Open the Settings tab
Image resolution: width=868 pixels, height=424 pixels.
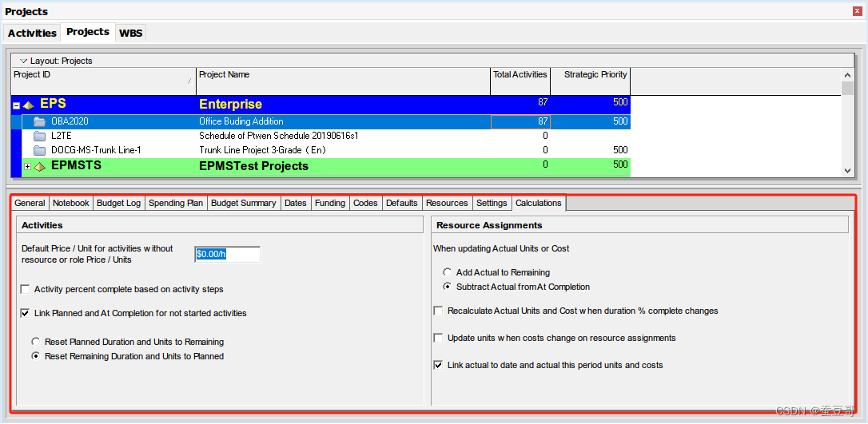(492, 203)
